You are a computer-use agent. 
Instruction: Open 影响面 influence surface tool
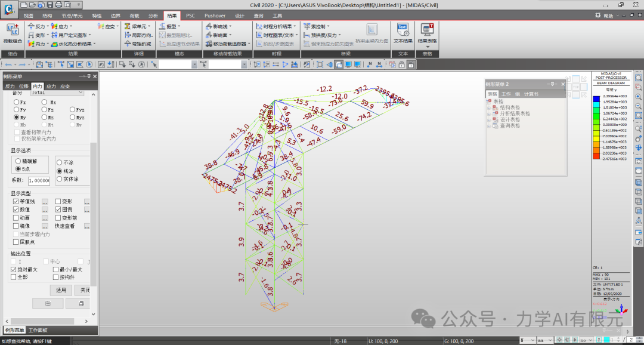(x=217, y=35)
